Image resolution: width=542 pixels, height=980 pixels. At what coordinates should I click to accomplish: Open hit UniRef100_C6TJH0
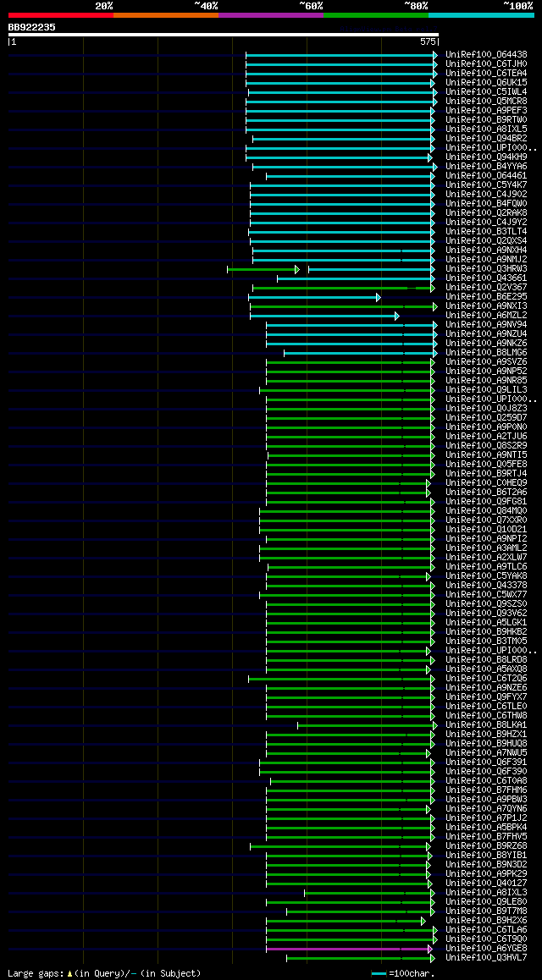[x=486, y=63]
